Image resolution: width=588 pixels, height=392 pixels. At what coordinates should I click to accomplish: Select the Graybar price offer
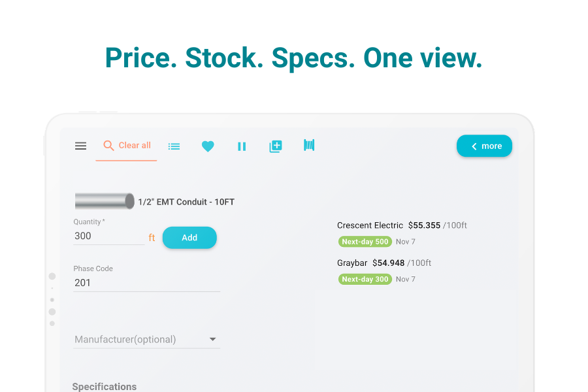[x=384, y=263]
